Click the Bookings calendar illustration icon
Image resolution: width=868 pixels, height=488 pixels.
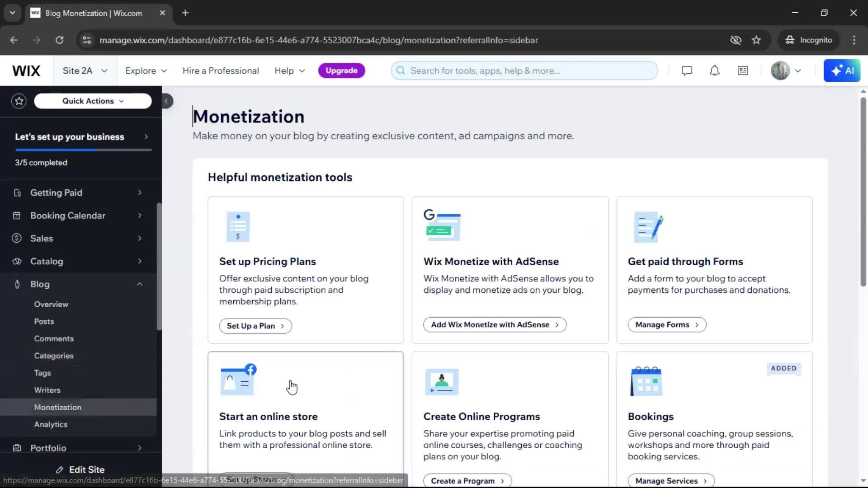pos(646,381)
